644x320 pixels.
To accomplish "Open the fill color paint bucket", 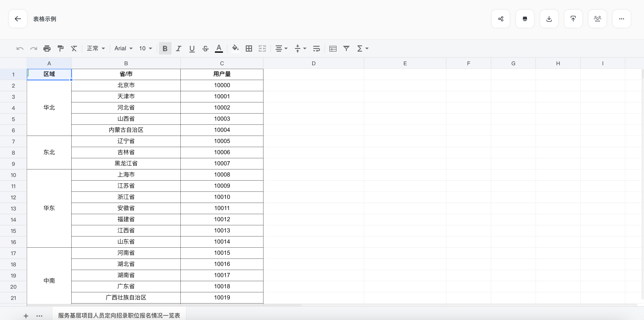I will coord(235,48).
